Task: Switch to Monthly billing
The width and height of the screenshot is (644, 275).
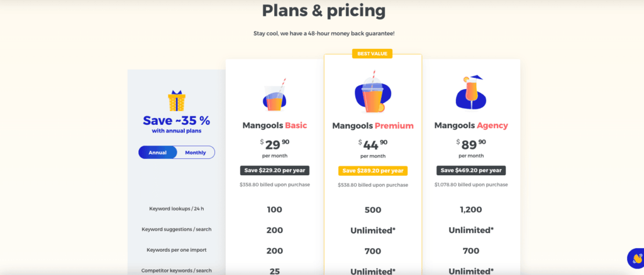Action: (x=195, y=153)
